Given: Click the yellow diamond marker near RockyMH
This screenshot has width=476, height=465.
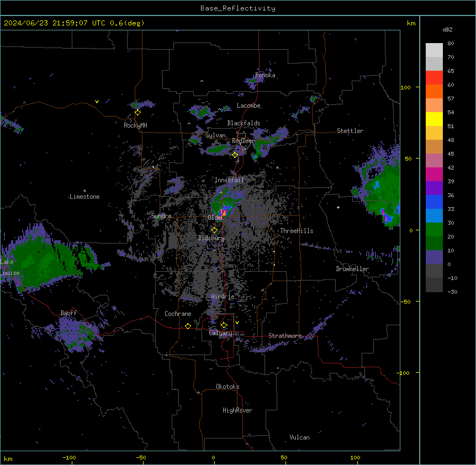Looking at the screenshot, I should [138, 113].
